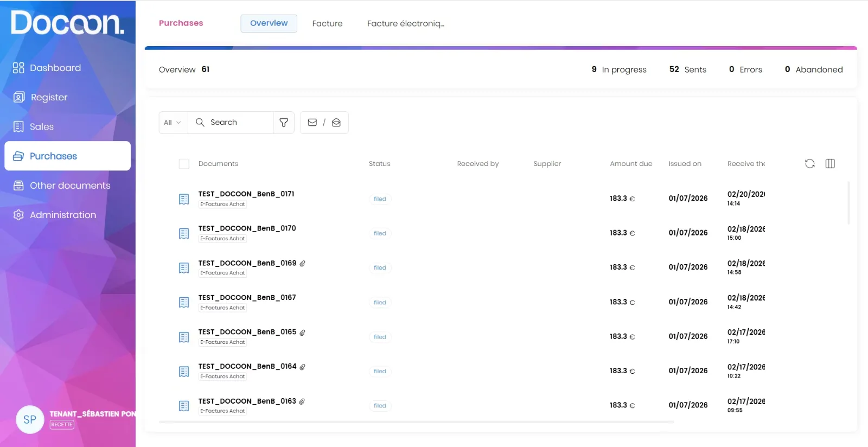Filter by 52 Sents
The image size is (868, 447).
click(x=688, y=69)
